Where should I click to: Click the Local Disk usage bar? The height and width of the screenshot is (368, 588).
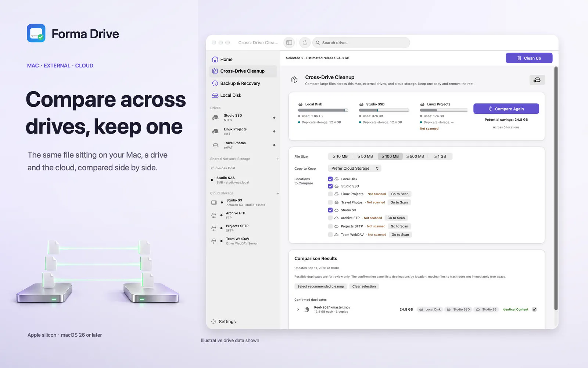[x=323, y=110]
